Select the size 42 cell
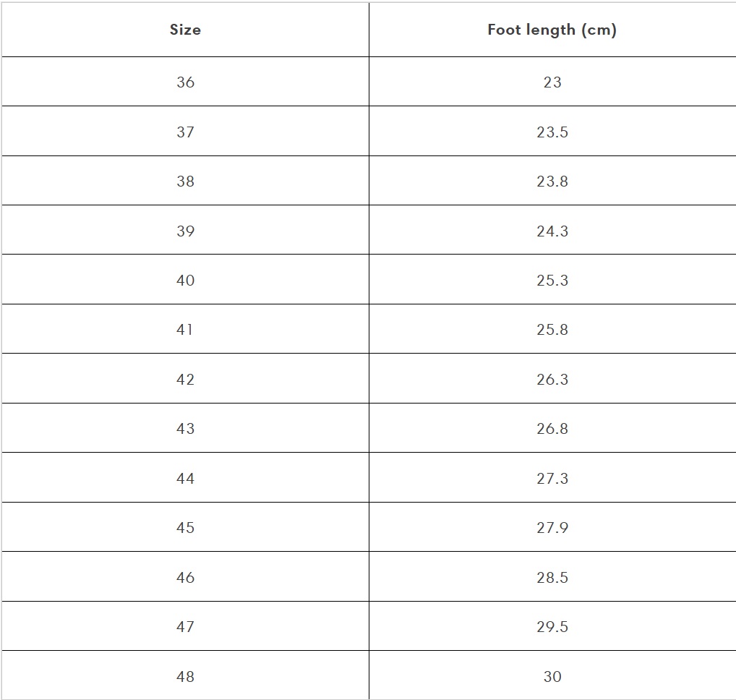 [x=185, y=379]
